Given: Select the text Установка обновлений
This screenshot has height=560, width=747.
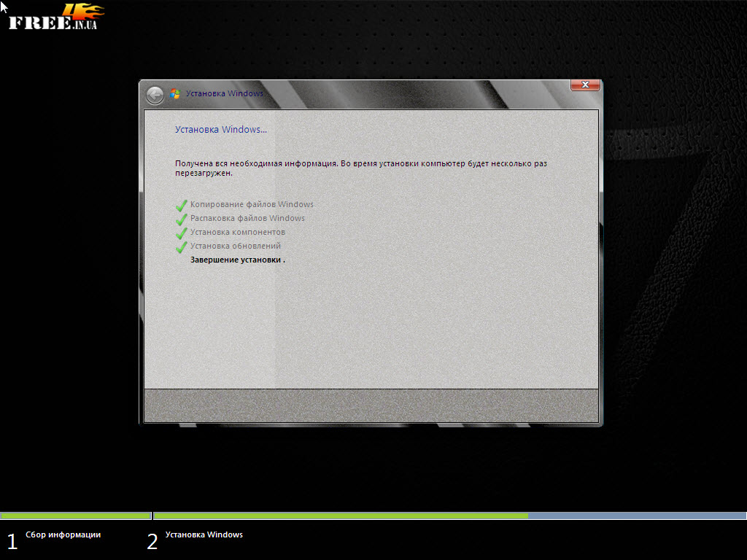Looking at the screenshot, I should coord(236,246).
